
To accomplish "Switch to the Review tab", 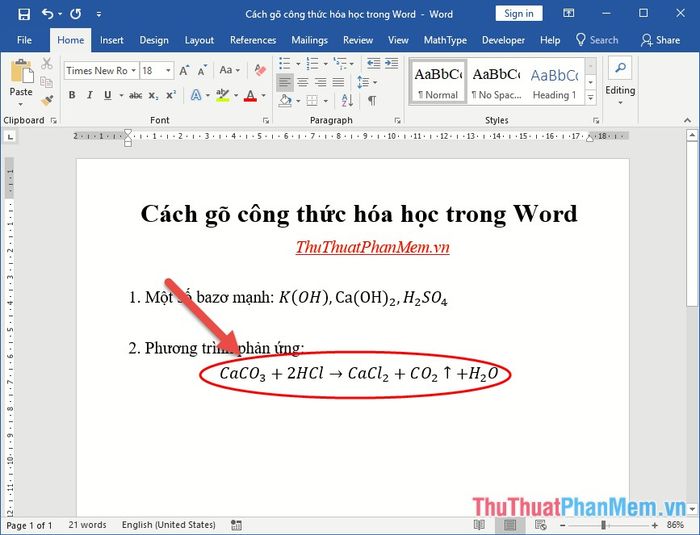I will [x=358, y=40].
